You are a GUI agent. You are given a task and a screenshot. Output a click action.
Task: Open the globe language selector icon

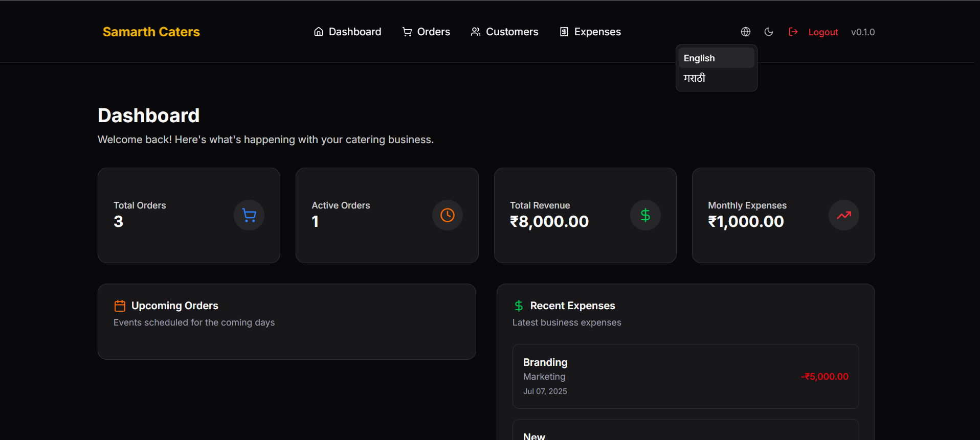pyautogui.click(x=745, y=31)
